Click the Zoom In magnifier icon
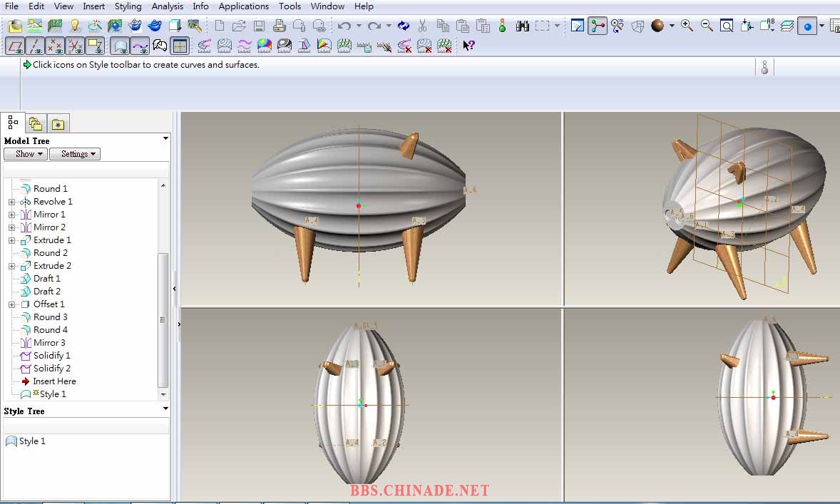The height and width of the screenshot is (504, 840). (687, 26)
